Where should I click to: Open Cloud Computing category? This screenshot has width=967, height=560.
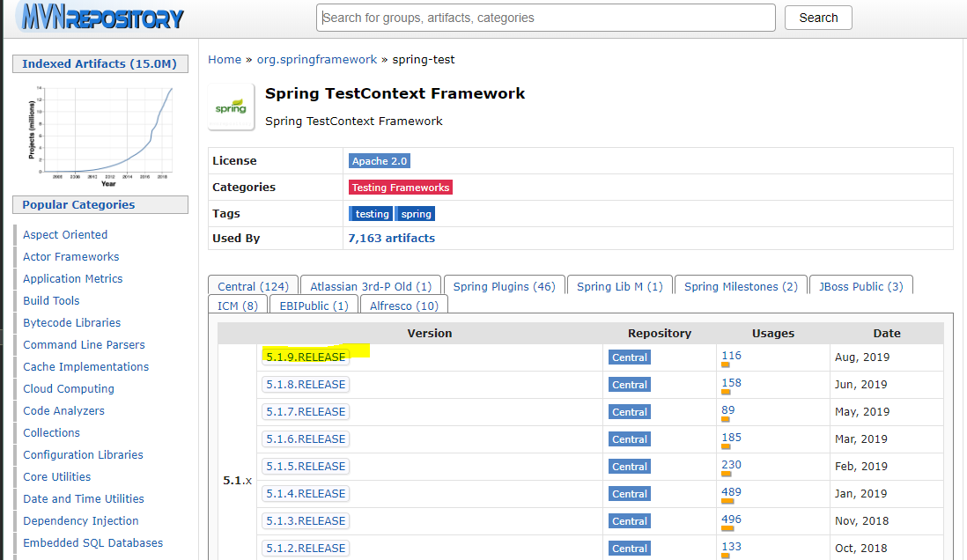point(69,388)
